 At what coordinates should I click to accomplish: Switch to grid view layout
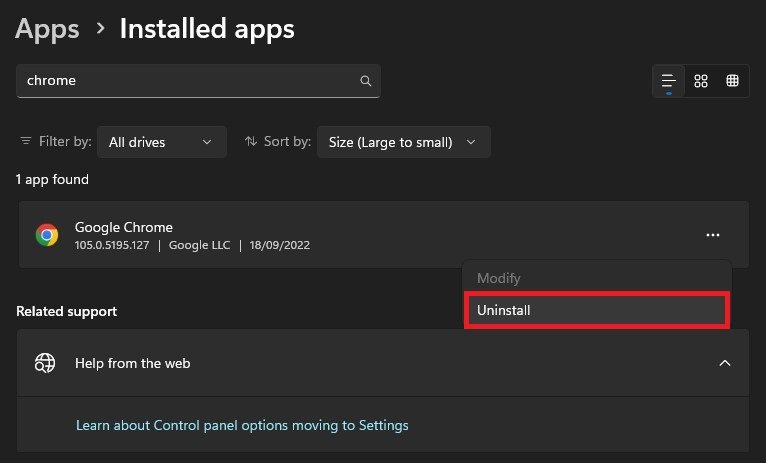[x=701, y=81]
